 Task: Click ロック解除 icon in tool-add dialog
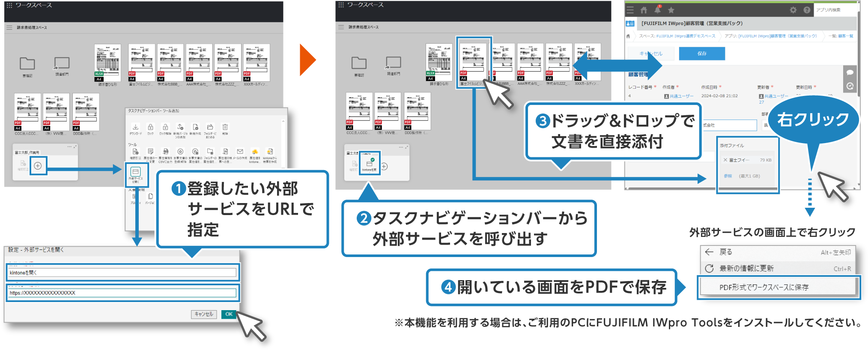coord(165,127)
